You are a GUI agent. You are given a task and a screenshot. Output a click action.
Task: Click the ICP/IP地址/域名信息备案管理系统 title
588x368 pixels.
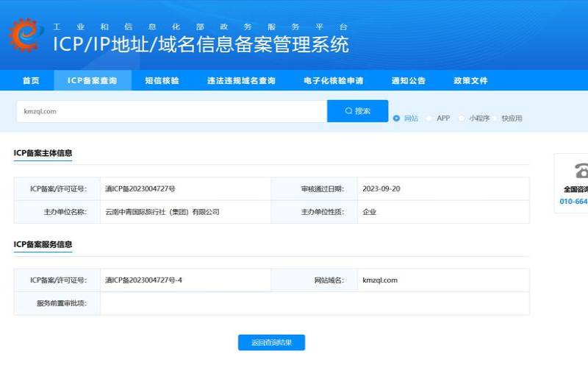pyautogui.click(x=201, y=44)
